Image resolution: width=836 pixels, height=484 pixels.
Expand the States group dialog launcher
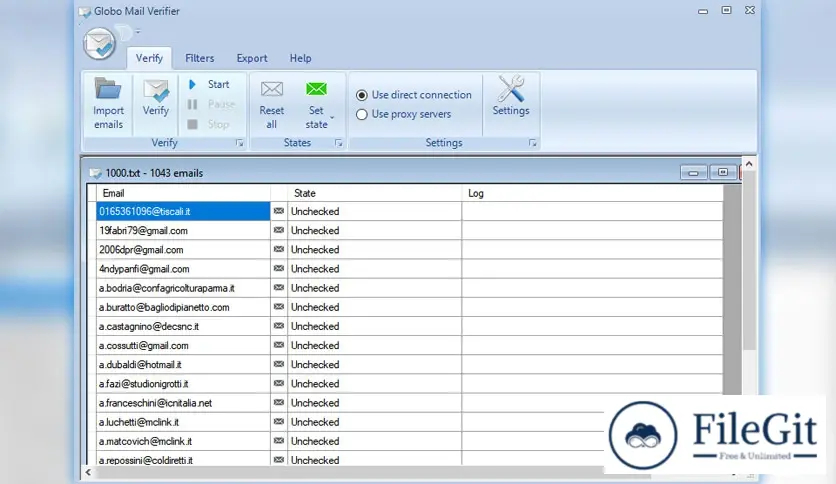point(338,143)
